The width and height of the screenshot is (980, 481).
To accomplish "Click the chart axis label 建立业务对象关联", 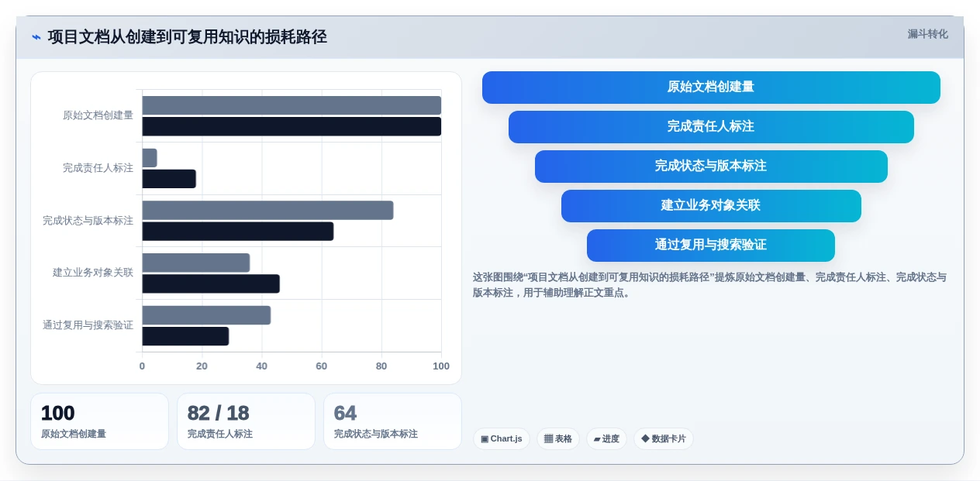I will click(93, 273).
